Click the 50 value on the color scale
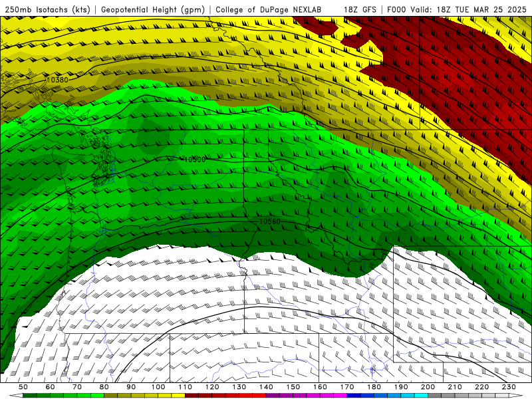 point(23,387)
